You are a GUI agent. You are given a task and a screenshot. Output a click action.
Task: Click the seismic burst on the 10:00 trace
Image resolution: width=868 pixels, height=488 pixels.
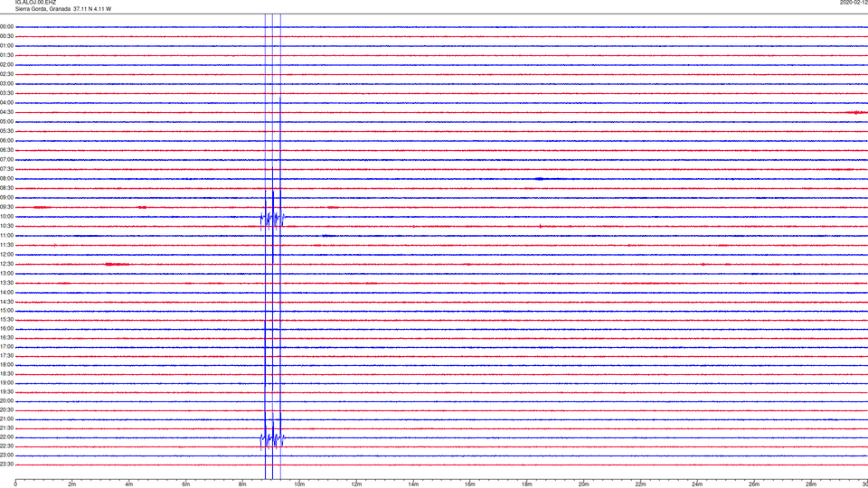coord(272,218)
